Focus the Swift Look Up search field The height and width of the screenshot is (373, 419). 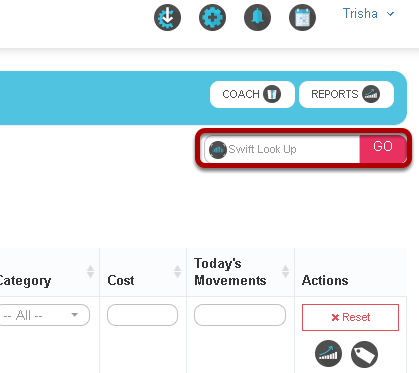pos(282,149)
